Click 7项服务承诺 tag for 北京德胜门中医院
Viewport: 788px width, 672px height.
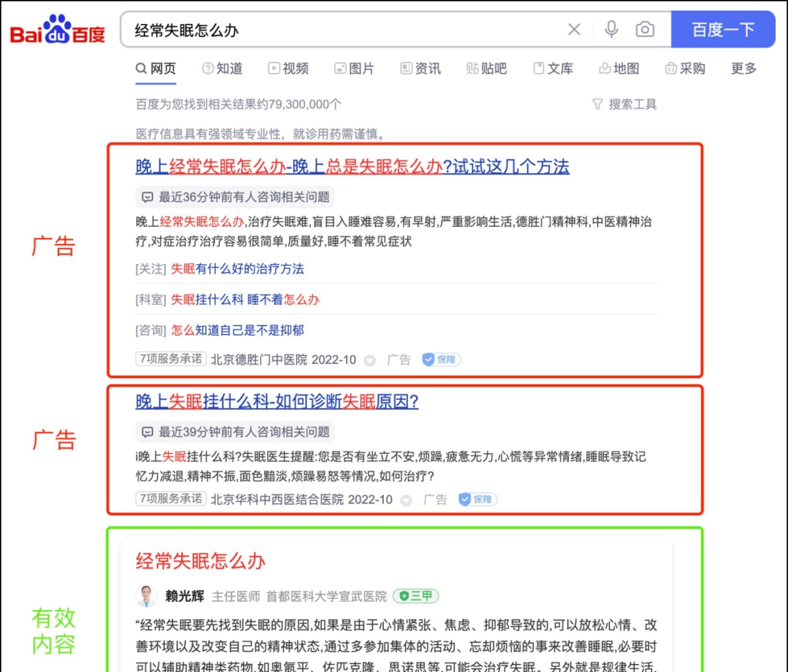click(x=171, y=359)
